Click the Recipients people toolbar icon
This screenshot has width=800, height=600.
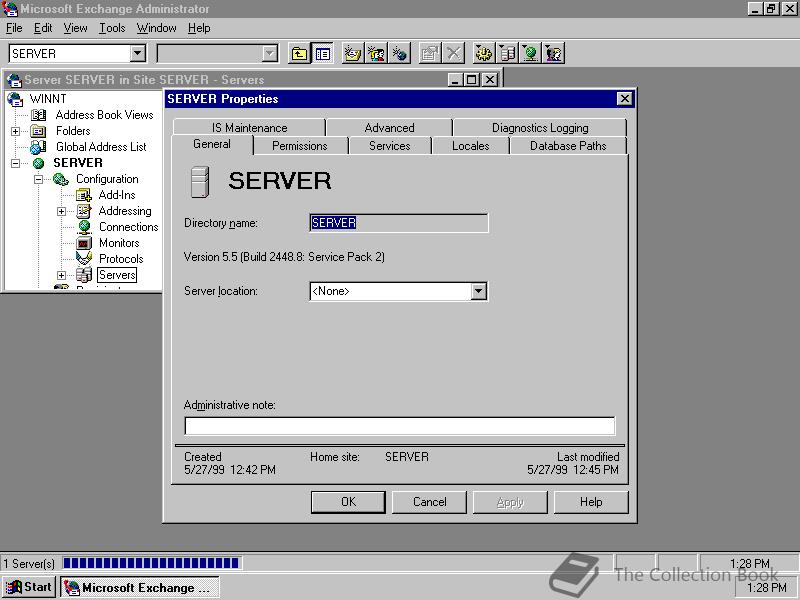pyautogui.click(x=554, y=53)
